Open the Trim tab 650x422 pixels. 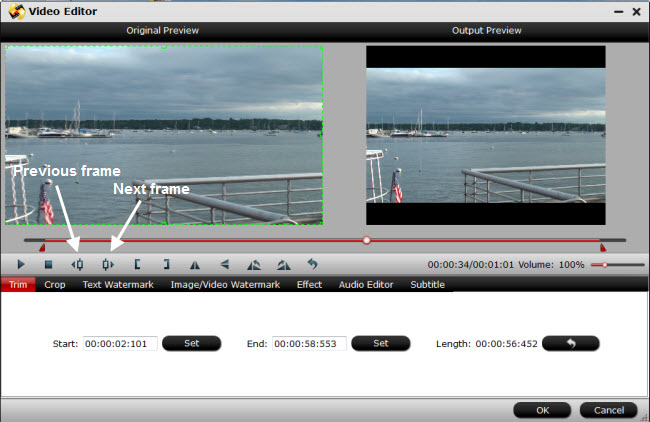[18, 284]
